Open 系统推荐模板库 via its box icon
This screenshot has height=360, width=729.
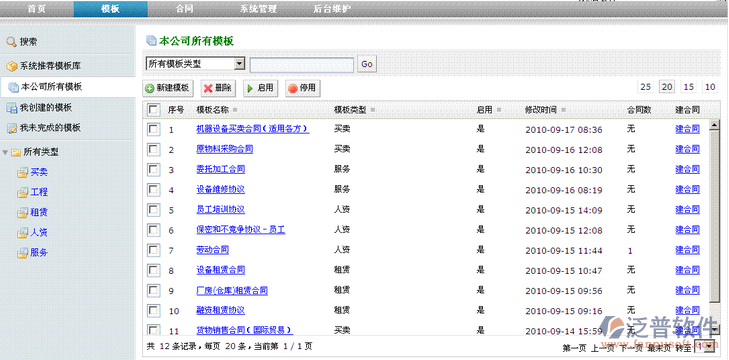(12, 67)
